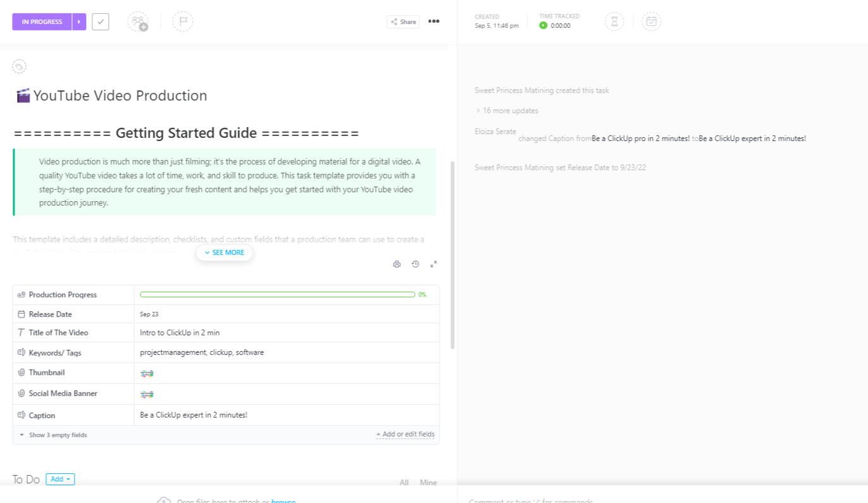Click the Share button

click(403, 22)
